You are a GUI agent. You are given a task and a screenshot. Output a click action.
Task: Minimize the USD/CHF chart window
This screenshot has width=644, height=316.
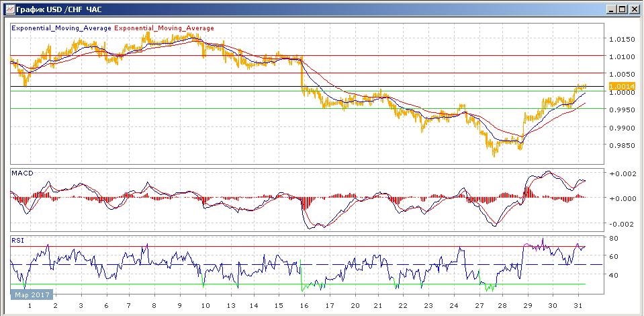612,9
